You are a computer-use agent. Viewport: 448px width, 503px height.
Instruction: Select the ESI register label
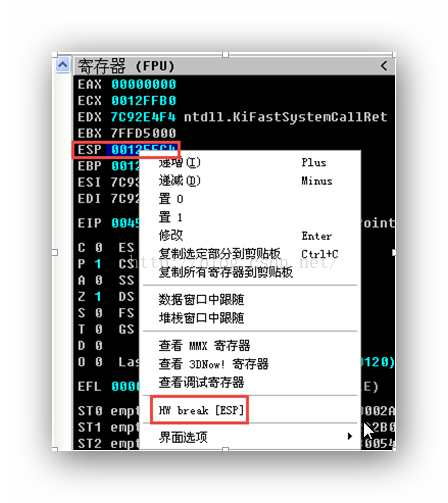pyautogui.click(x=89, y=182)
